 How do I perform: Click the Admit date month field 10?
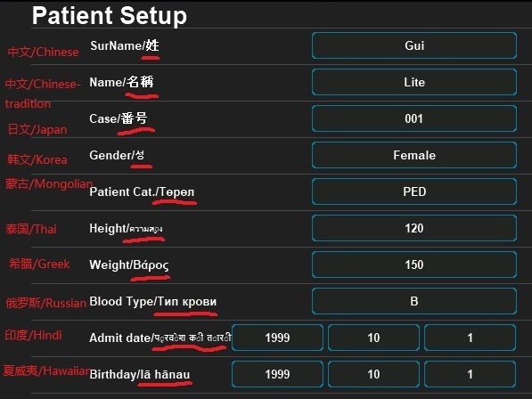pos(374,338)
